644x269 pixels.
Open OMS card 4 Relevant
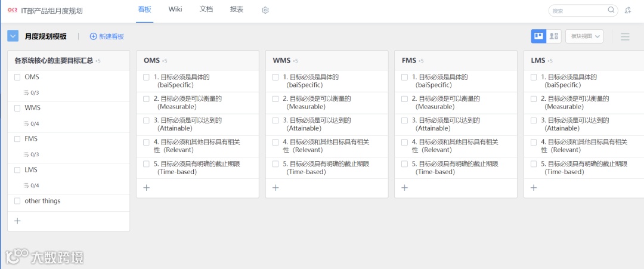pyautogui.click(x=197, y=146)
